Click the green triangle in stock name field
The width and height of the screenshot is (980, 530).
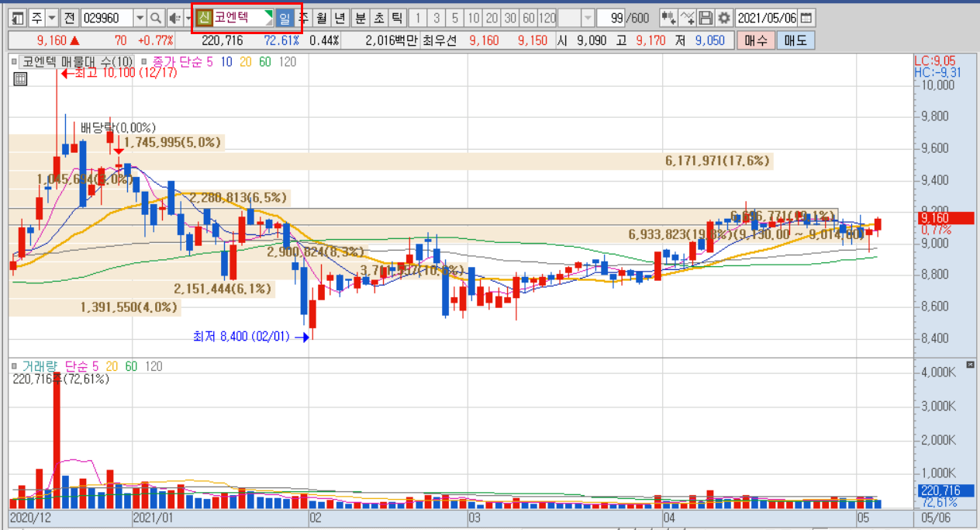pyautogui.click(x=268, y=15)
